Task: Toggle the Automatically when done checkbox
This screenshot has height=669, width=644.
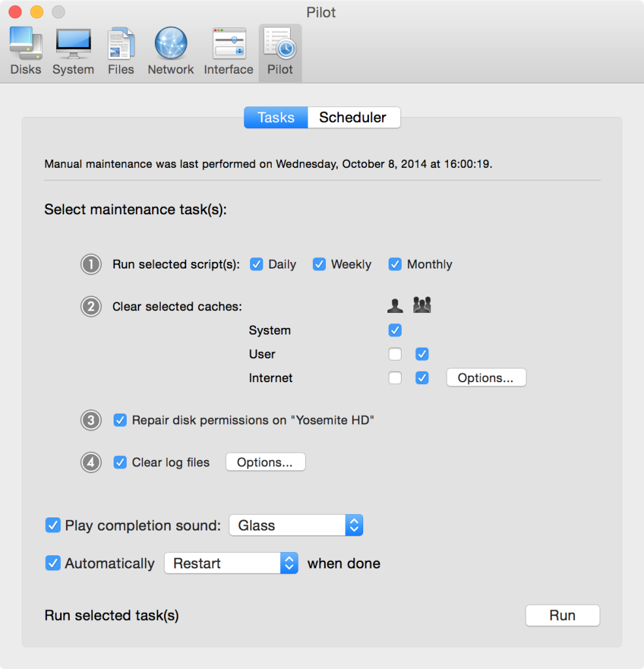Action: [53, 563]
